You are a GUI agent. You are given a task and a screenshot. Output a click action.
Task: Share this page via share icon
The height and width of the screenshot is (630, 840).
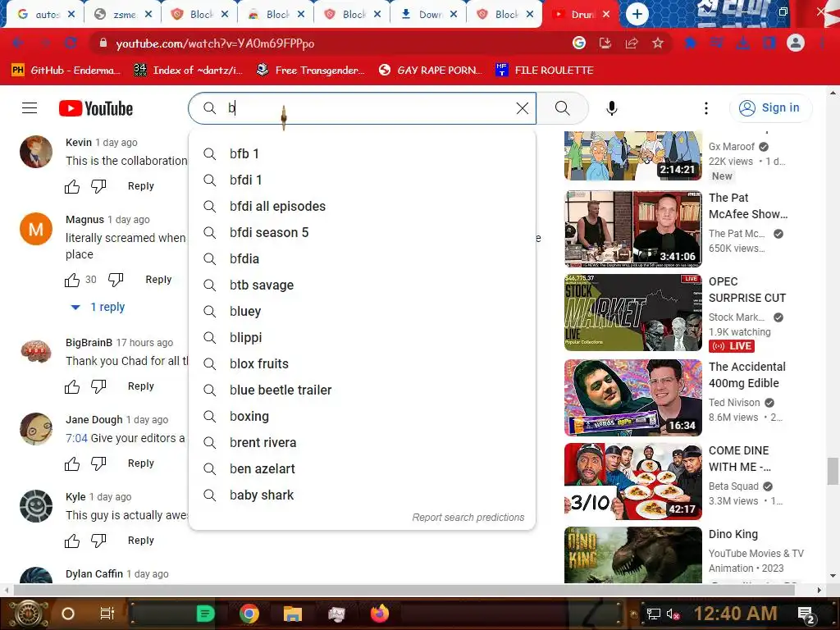click(x=632, y=43)
